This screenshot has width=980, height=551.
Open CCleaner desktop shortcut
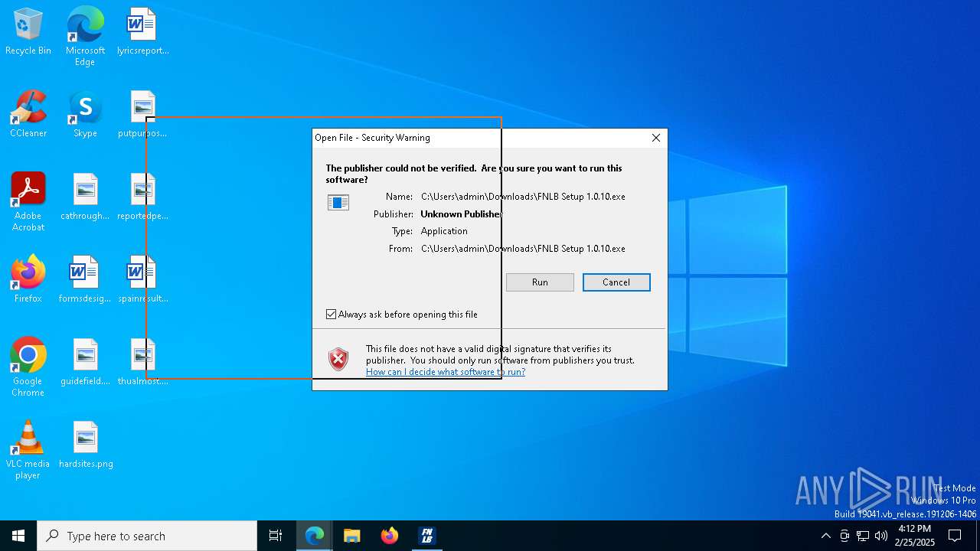[28, 114]
